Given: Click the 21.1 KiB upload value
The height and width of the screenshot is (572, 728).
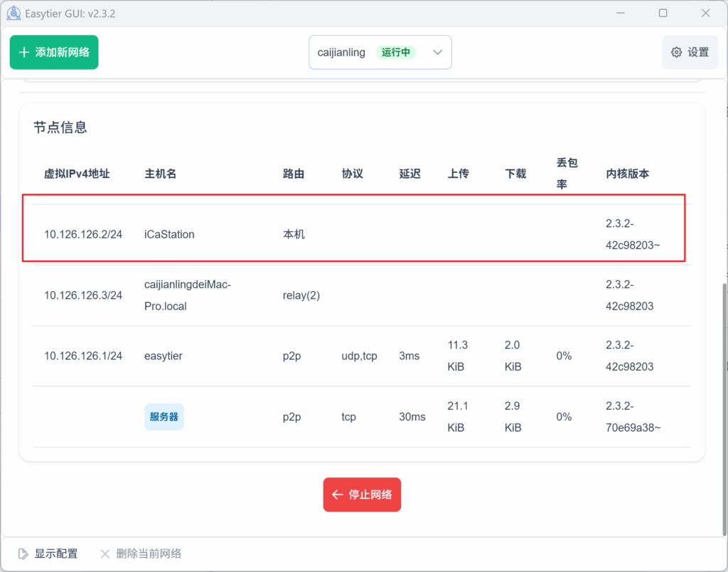Looking at the screenshot, I should point(458,417).
